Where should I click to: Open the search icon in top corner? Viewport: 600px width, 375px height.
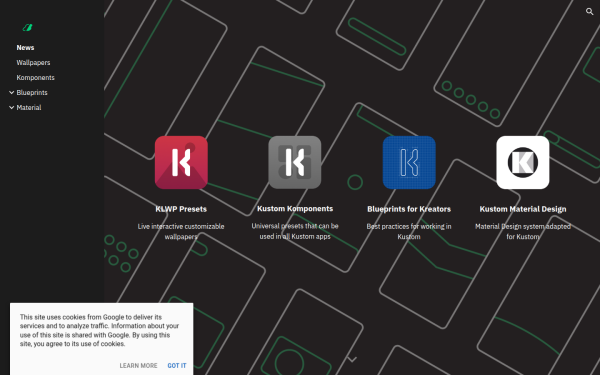point(589,11)
